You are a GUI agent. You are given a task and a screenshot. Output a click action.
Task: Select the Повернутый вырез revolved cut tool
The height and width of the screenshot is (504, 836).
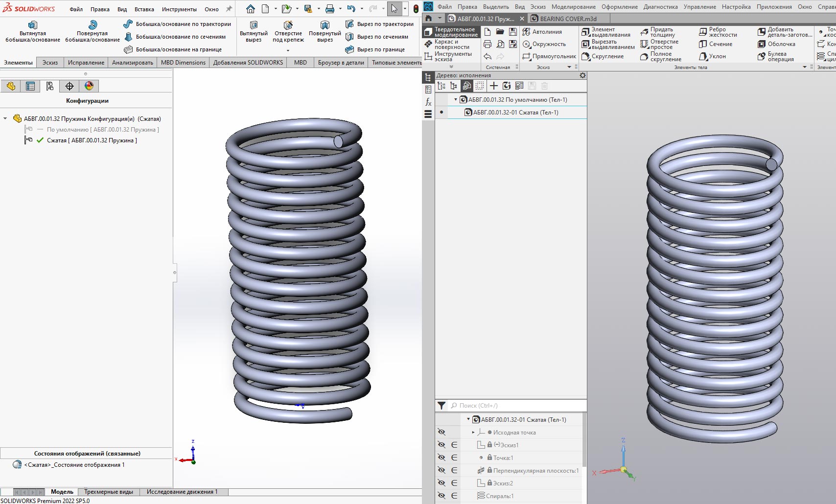click(x=325, y=31)
